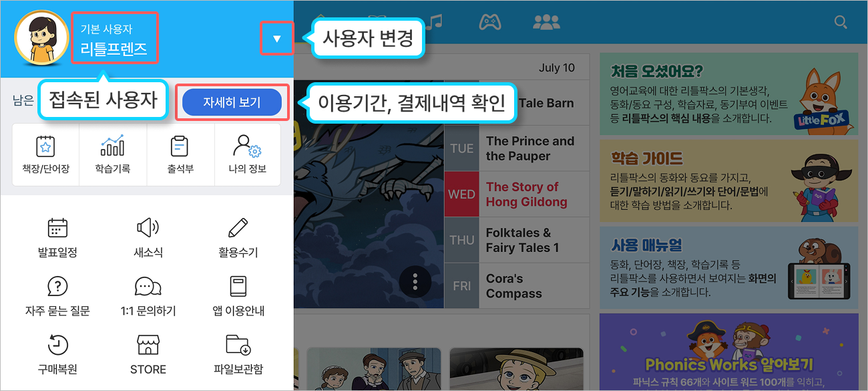Open the STORE shop icon
Screen dimensions: 868x391
[x=148, y=345]
